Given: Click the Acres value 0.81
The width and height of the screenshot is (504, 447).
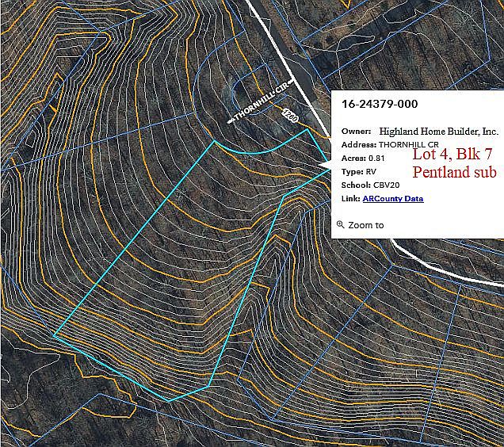Looking at the screenshot, I should coord(376,159).
